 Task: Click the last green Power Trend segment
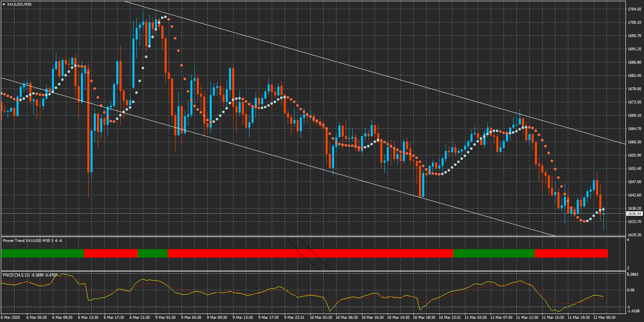[x=493, y=253]
